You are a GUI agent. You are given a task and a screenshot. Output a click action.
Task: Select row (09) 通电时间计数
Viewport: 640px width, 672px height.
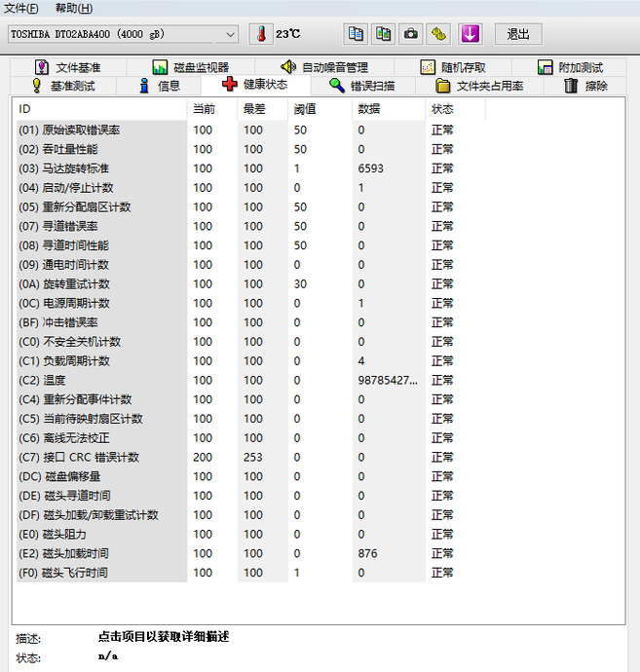pyautogui.click(x=250, y=265)
